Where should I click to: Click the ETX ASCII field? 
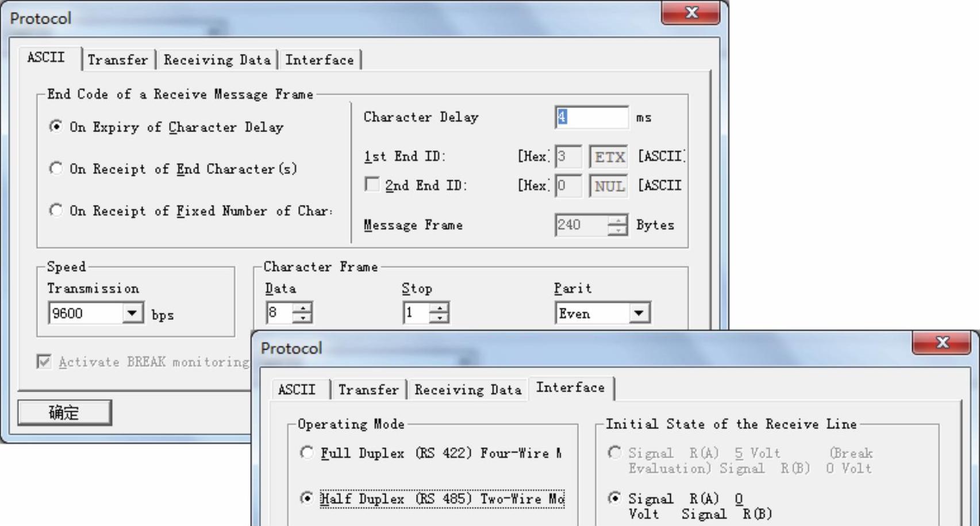[x=609, y=156]
